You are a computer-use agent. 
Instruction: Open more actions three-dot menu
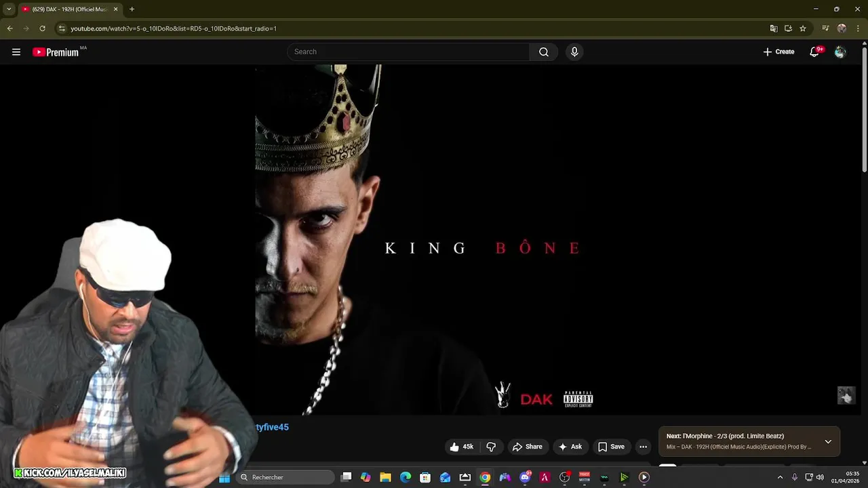tap(643, 447)
